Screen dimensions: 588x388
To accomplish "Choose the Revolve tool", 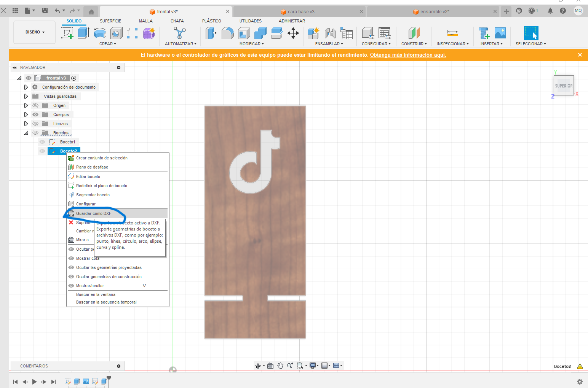I will [x=100, y=33].
